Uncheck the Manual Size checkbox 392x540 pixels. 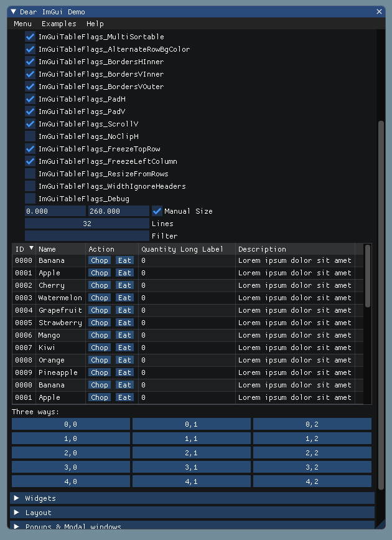pyautogui.click(x=157, y=211)
